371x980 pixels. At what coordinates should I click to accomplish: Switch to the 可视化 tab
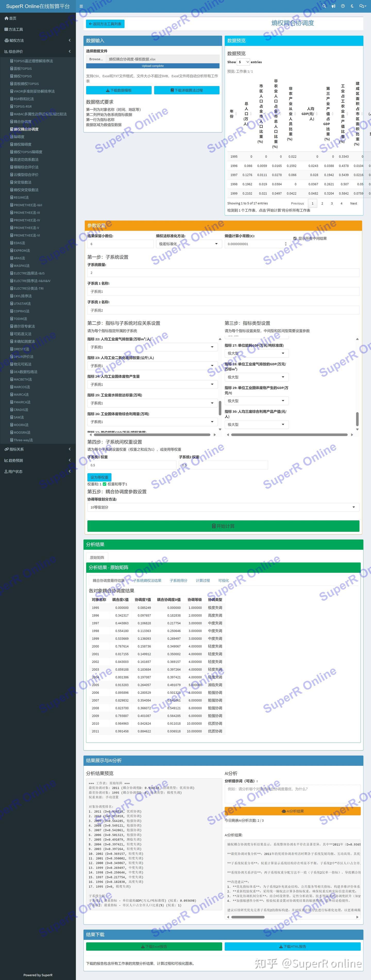[x=224, y=581]
